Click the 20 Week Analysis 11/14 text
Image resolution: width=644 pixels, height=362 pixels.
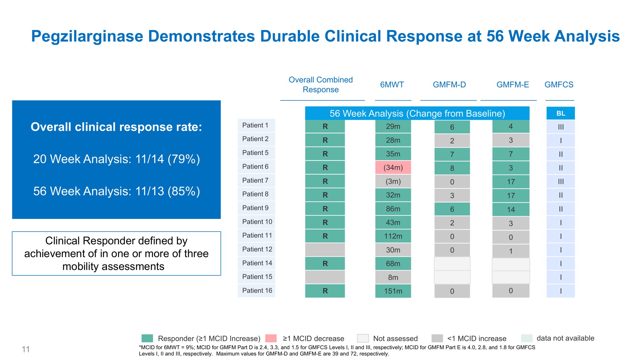(116, 159)
